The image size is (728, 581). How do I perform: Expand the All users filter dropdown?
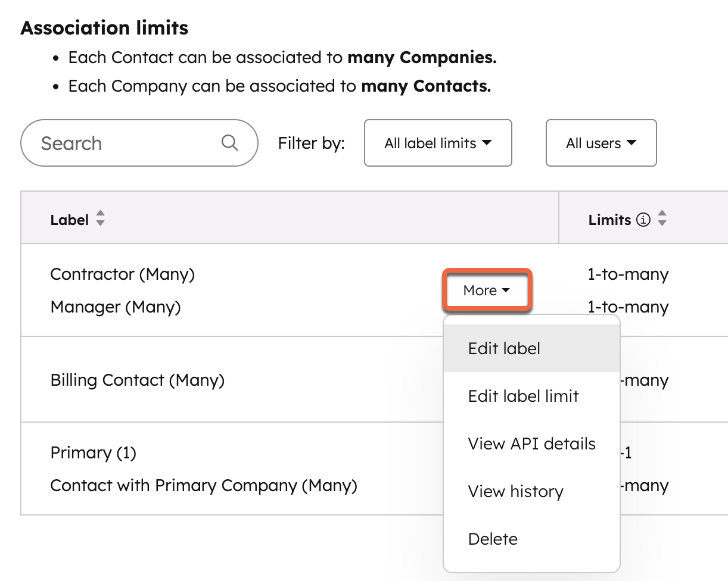pos(601,143)
